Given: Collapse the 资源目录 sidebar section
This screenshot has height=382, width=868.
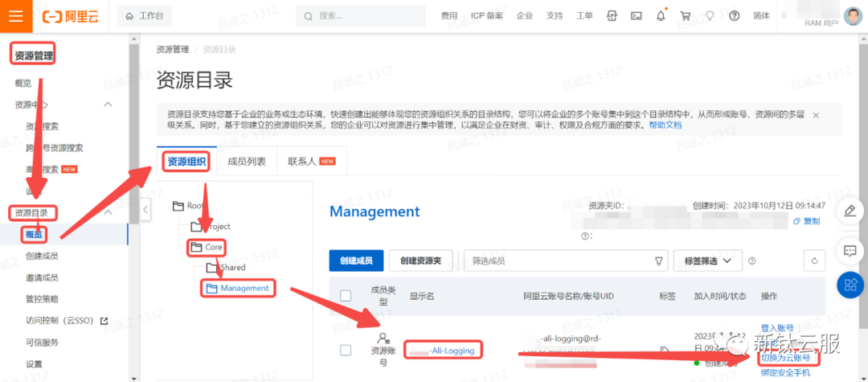Looking at the screenshot, I should coord(108,212).
